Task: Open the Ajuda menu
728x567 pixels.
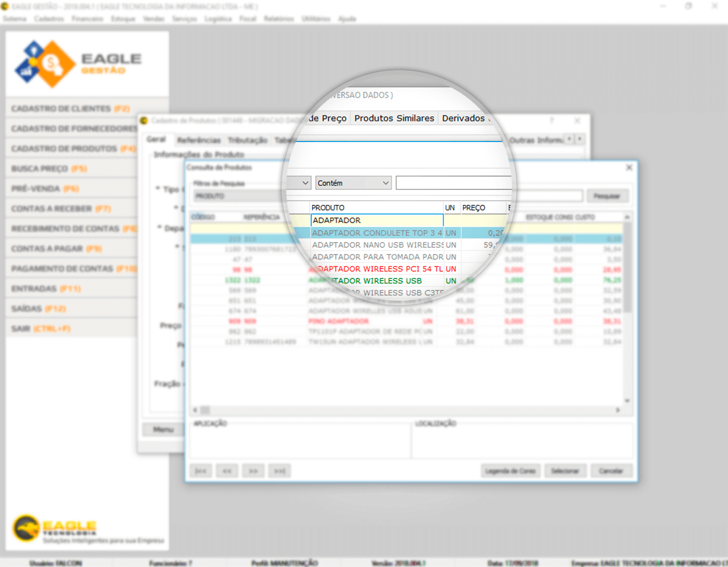Action: point(347,19)
